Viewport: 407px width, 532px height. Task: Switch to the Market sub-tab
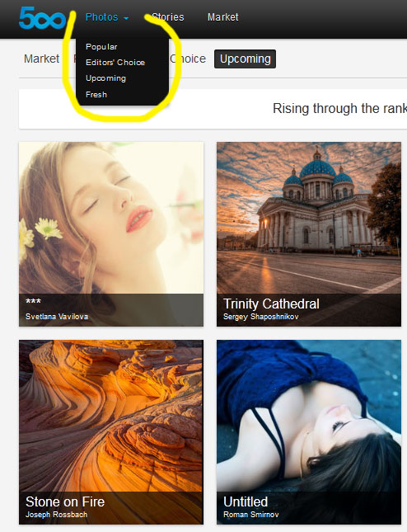pos(42,59)
